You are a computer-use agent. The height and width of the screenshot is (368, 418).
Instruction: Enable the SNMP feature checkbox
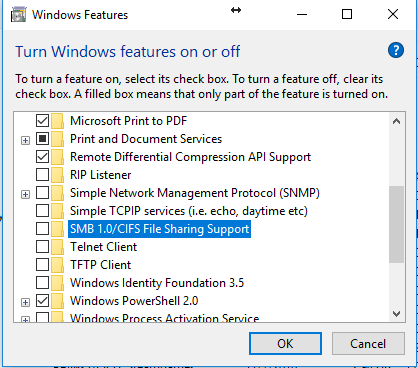click(42, 193)
